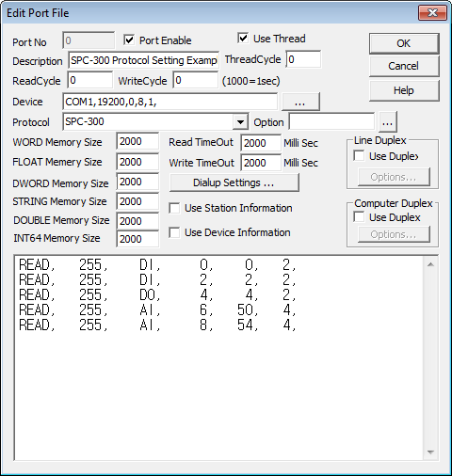Open the Device browse (...) button
This screenshot has height=476, width=452.
(x=300, y=102)
